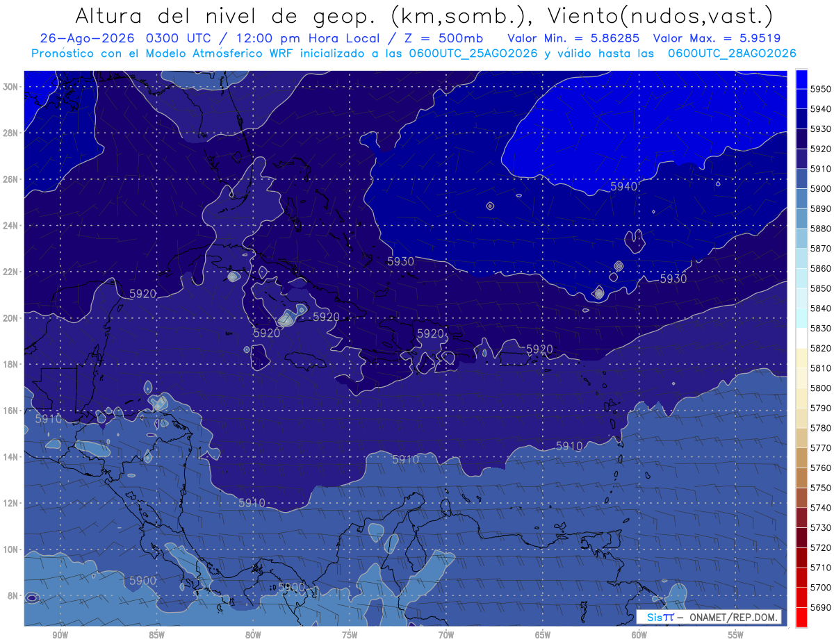The image size is (834, 644).
Task: Pick the bright red swatch below 5690
Action: click(801, 618)
